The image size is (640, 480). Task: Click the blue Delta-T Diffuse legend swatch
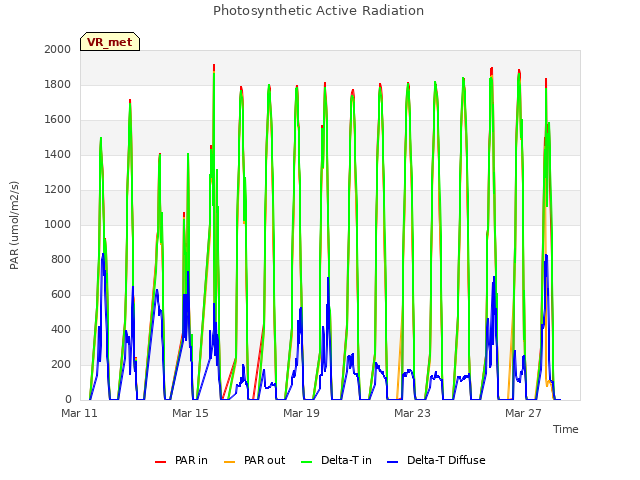392,462
